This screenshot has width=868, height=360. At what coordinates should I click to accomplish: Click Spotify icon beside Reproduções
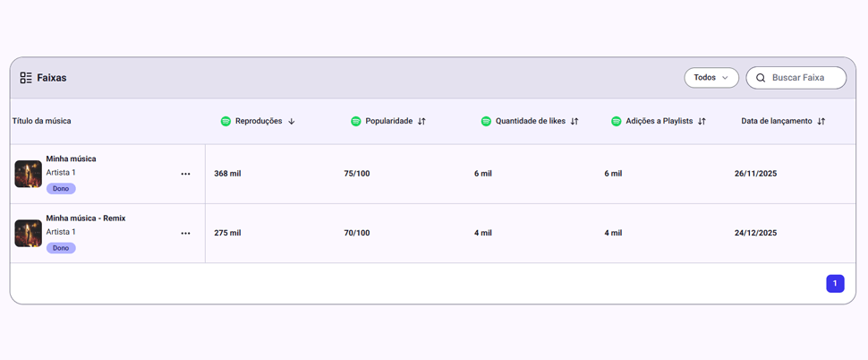pyautogui.click(x=226, y=121)
